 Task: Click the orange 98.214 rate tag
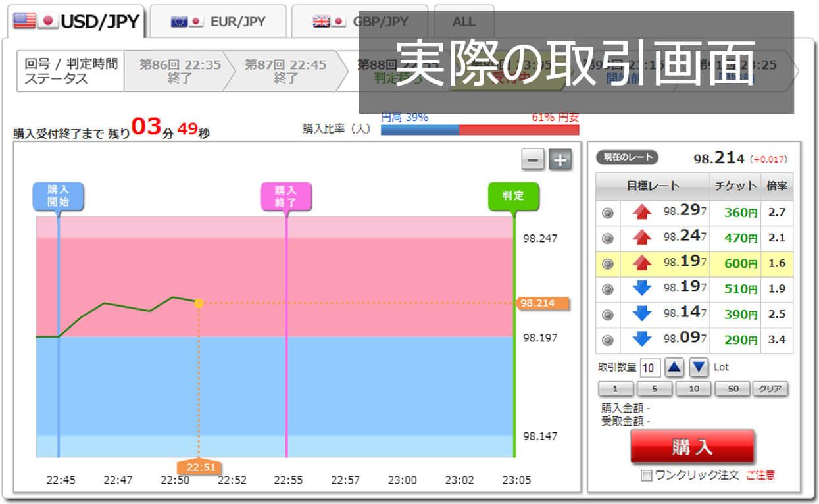tap(542, 303)
